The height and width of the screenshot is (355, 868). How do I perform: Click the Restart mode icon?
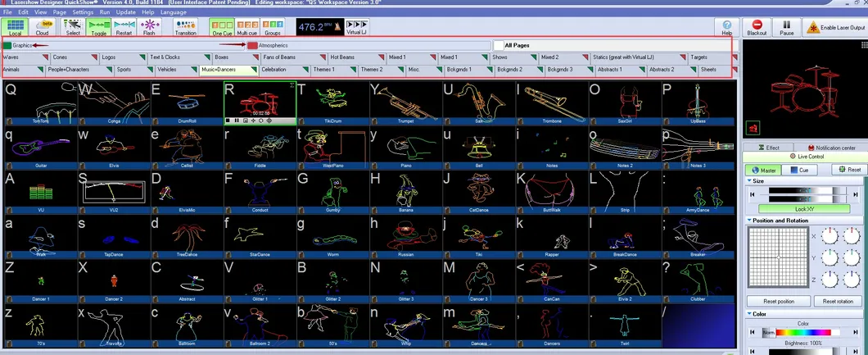124,27
